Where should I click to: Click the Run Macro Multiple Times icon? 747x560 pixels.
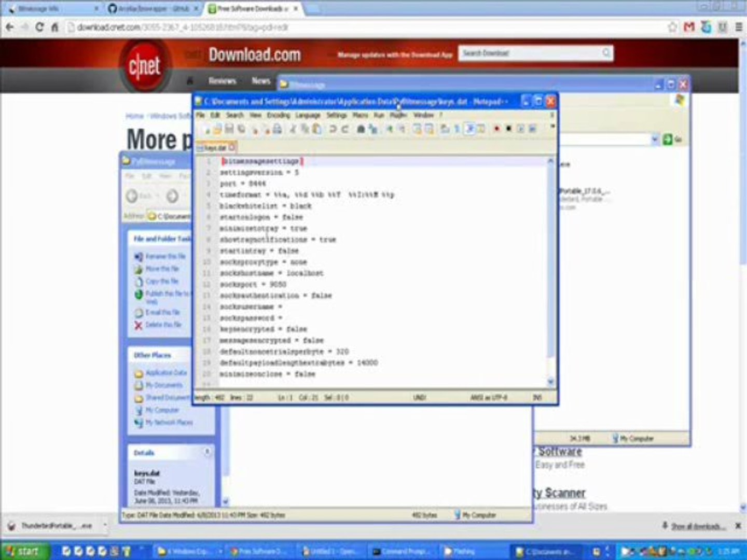(x=532, y=129)
